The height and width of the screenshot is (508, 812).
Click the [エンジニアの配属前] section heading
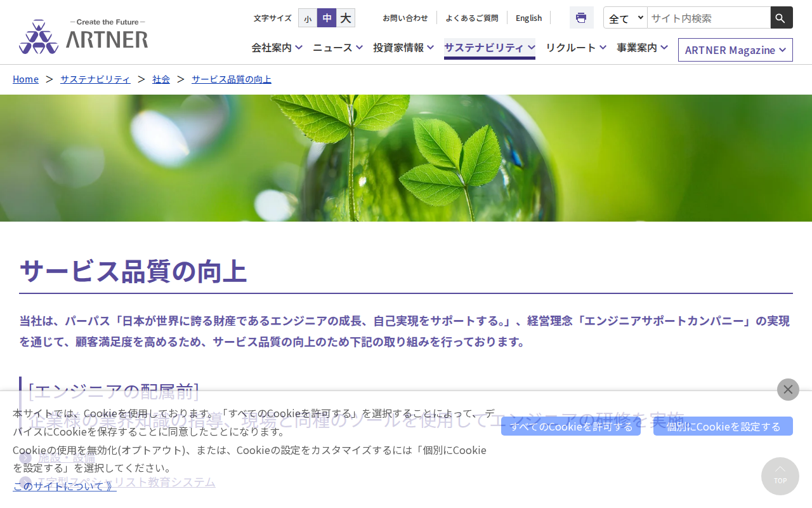[x=114, y=391]
